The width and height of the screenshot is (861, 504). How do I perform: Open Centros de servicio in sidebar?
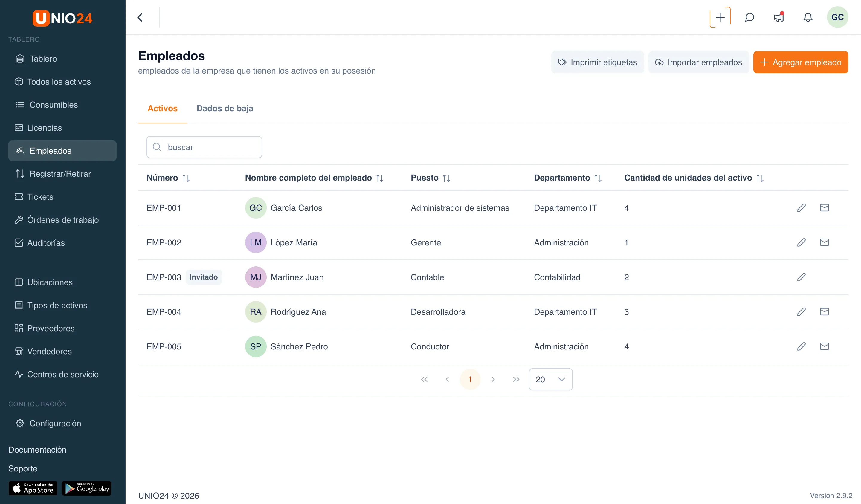tap(62, 374)
